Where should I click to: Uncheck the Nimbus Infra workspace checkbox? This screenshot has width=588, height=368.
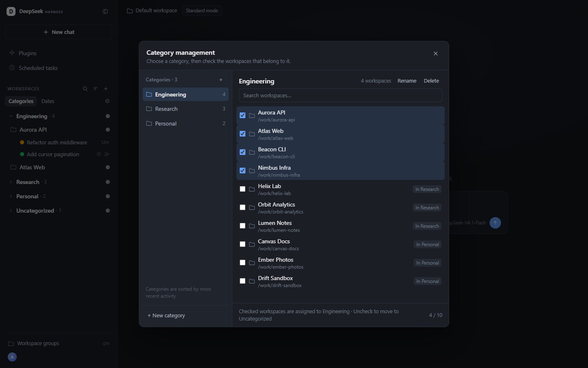click(x=243, y=171)
